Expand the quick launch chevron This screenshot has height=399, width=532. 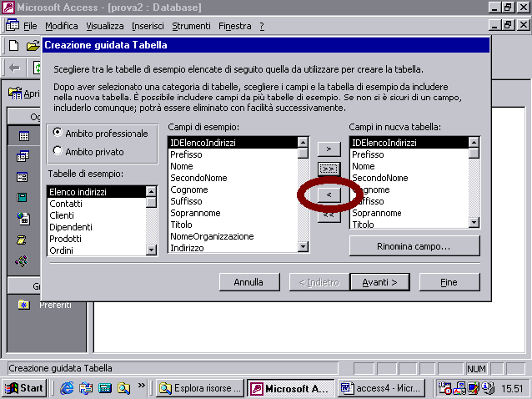(142, 385)
